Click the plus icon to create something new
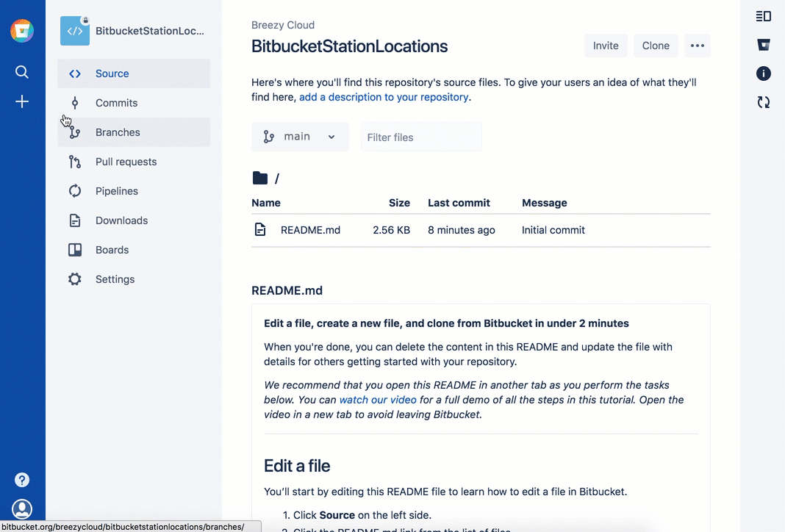Screen dimensions: 785x532 pos(22,101)
